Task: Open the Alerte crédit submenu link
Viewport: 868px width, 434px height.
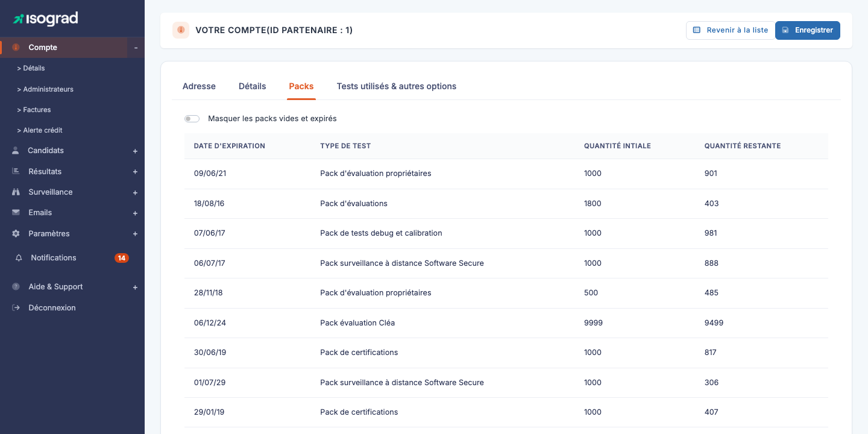Action: (40, 130)
